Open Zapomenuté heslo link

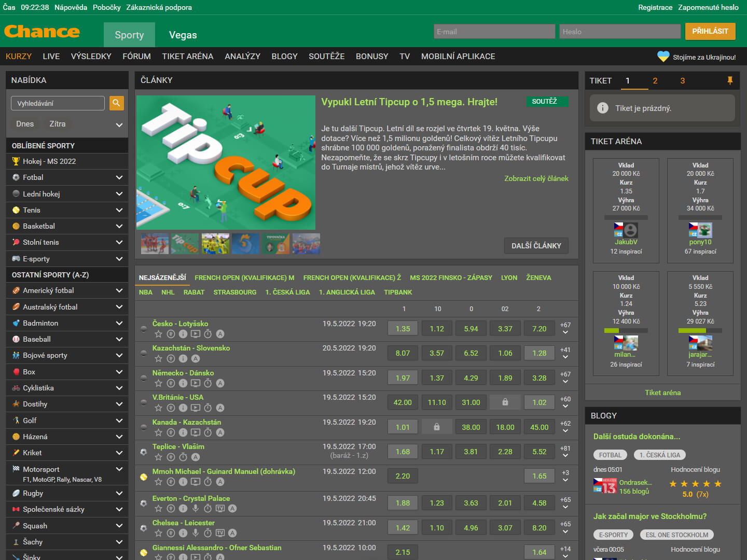(709, 7)
